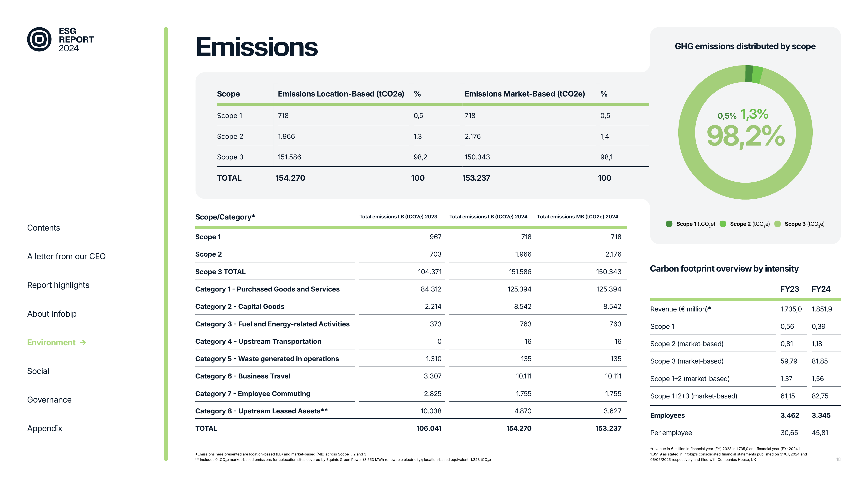Click the Emissions page heading
This screenshot has width=868, height=488.
(x=256, y=47)
